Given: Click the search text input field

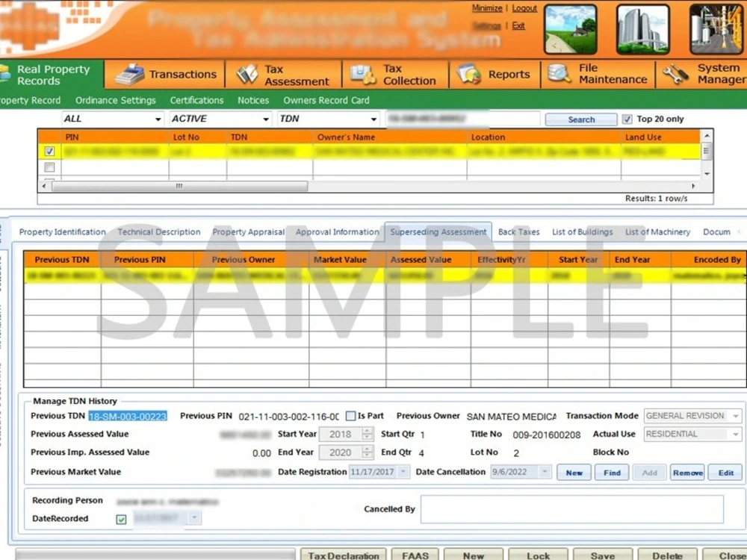Looking at the screenshot, I should pos(462,119).
